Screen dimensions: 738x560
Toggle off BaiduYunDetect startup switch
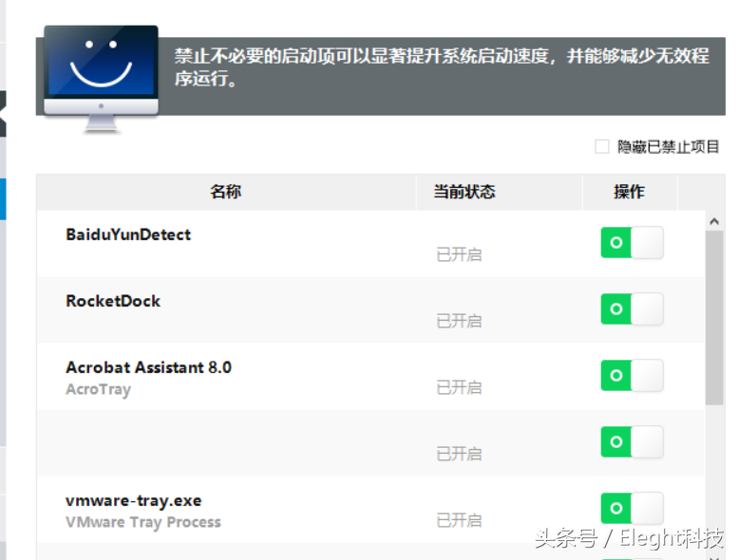coord(633,243)
